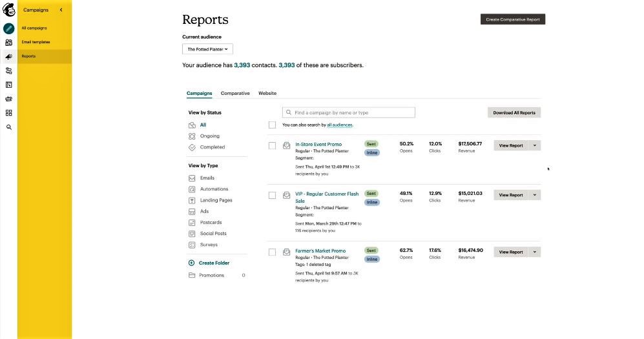The height and width of the screenshot is (339, 644).
Task: Click the Emails envelope filter icon
Action: (192, 178)
